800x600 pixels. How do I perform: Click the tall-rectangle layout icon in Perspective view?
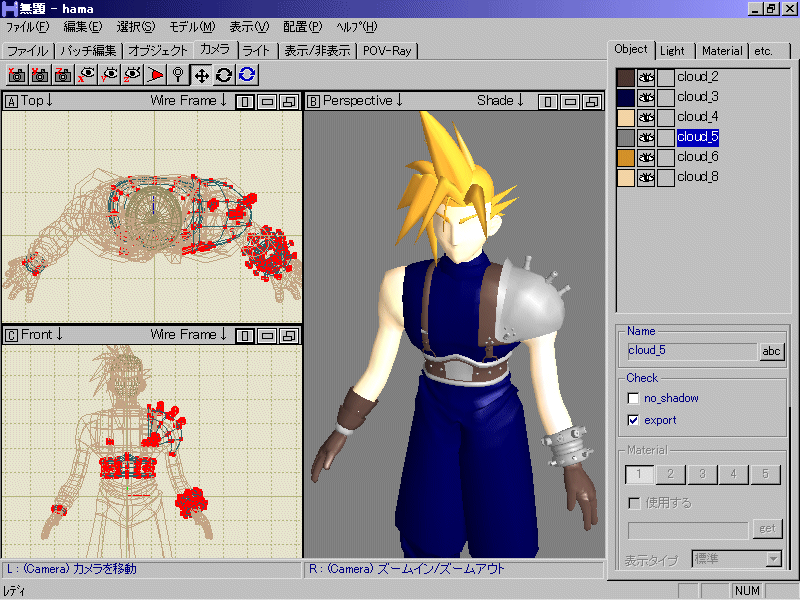pos(548,102)
